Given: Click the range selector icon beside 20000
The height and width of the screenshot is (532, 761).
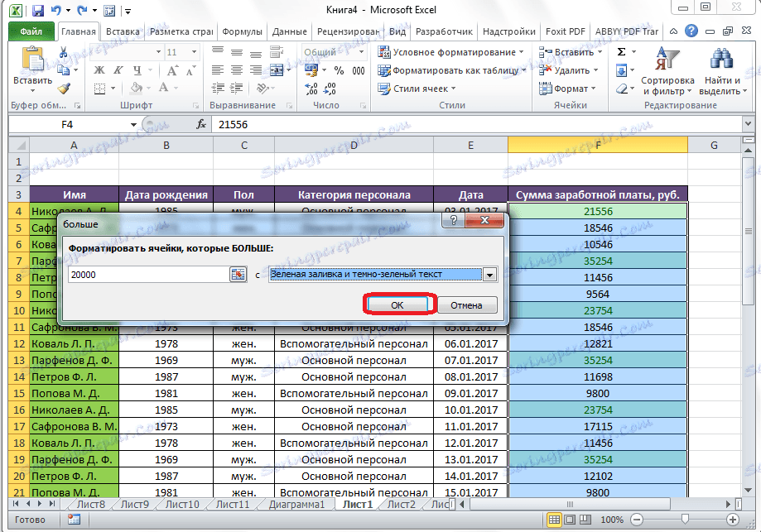Looking at the screenshot, I should point(238,275).
